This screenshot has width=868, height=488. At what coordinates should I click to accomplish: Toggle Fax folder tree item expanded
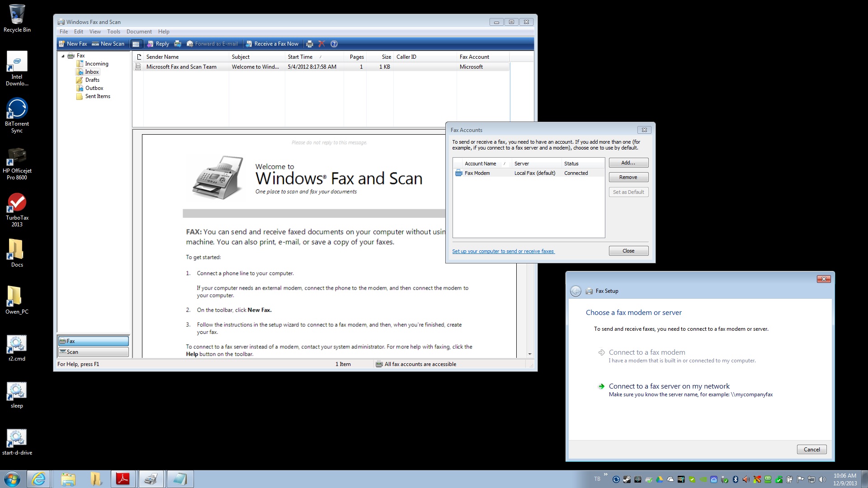64,55
